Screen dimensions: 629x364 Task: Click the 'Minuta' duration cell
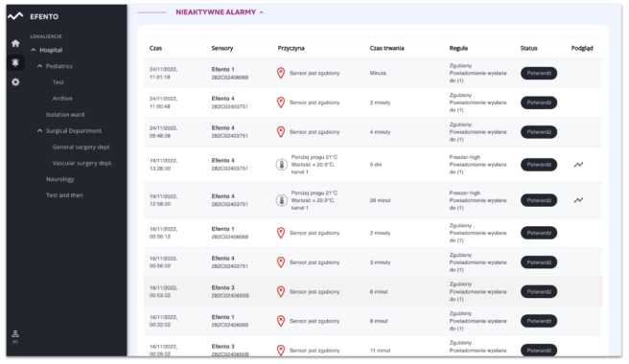click(378, 73)
